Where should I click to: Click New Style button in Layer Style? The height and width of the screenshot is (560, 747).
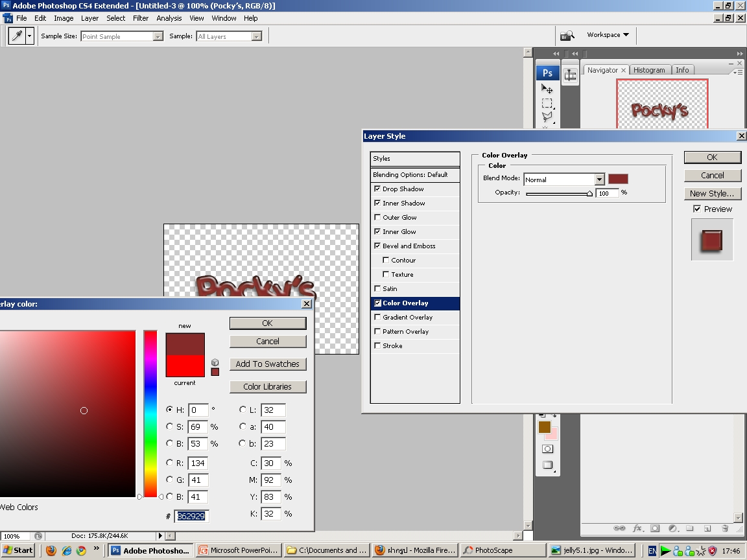(712, 193)
